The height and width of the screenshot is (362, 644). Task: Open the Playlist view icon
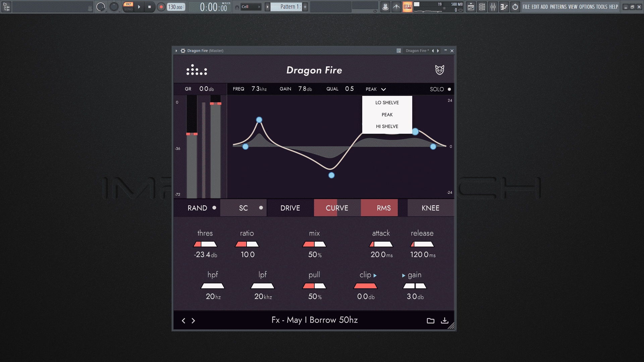pyautogui.click(x=471, y=7)
